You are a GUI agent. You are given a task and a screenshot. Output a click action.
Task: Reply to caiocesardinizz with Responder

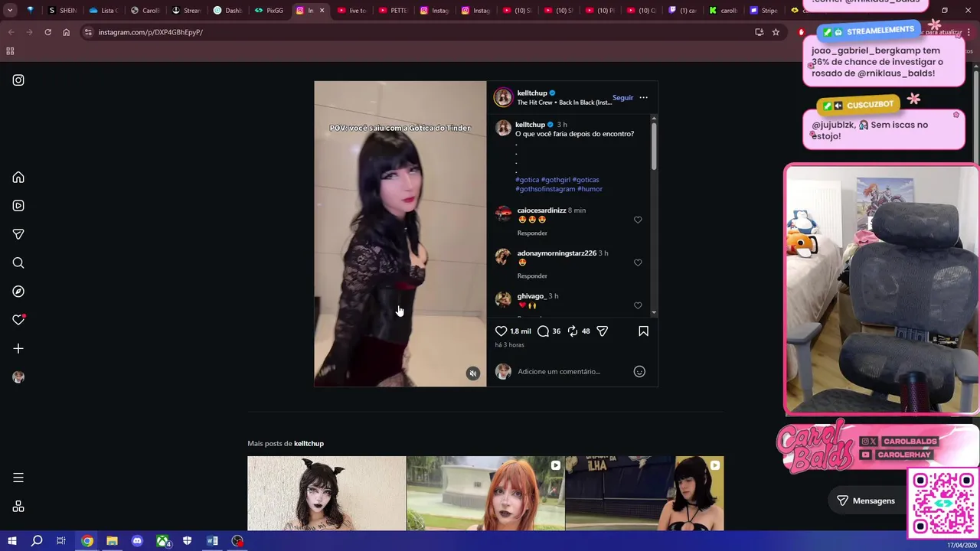click(x=532, y=233)
